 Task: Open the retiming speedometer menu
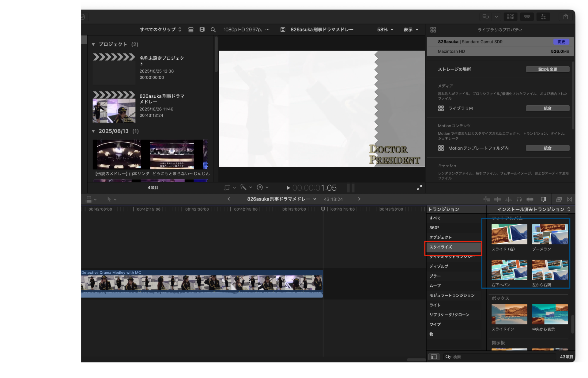(x=260, y=187)
